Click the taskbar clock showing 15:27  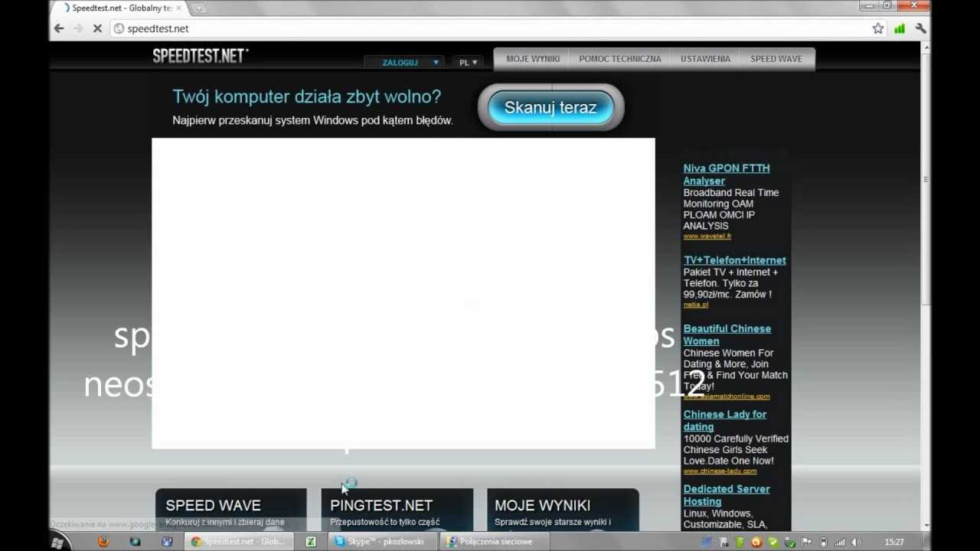894,542
